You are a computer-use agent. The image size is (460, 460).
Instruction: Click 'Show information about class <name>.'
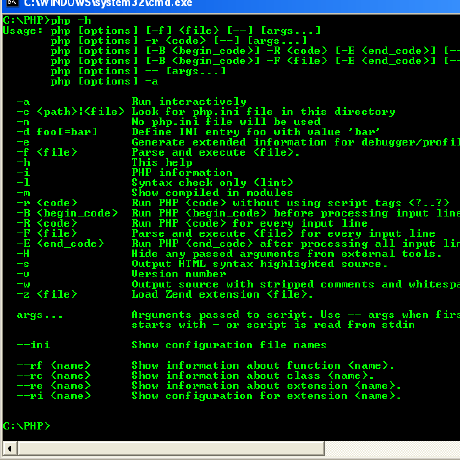coord(253,376)
